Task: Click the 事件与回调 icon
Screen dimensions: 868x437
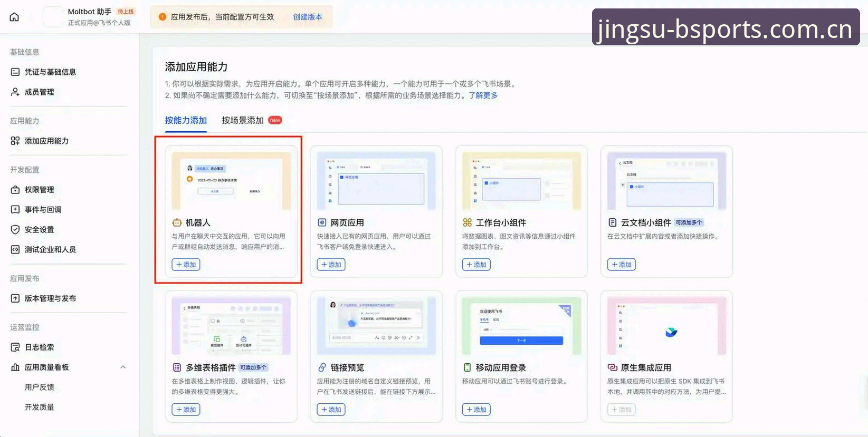Action: [15, 209]
